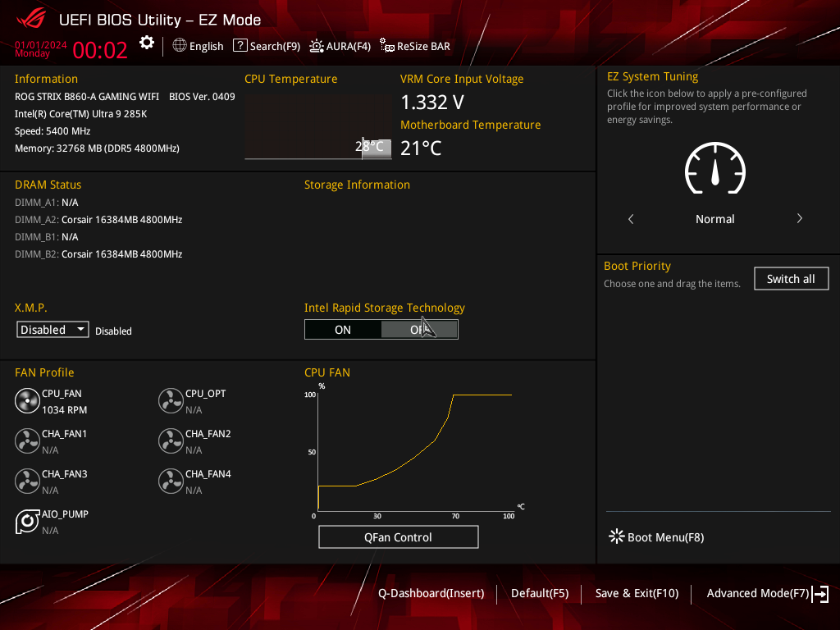Open Search (F9)

click(x=267, y=47)
